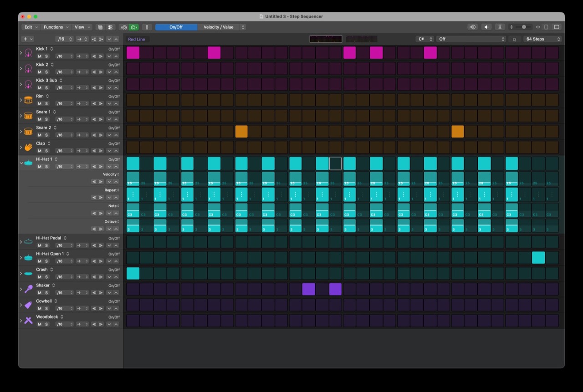Click the Hi-Hat Pedal row icon
The width and height of the screenshot is (583, 392).
point(28,242)
